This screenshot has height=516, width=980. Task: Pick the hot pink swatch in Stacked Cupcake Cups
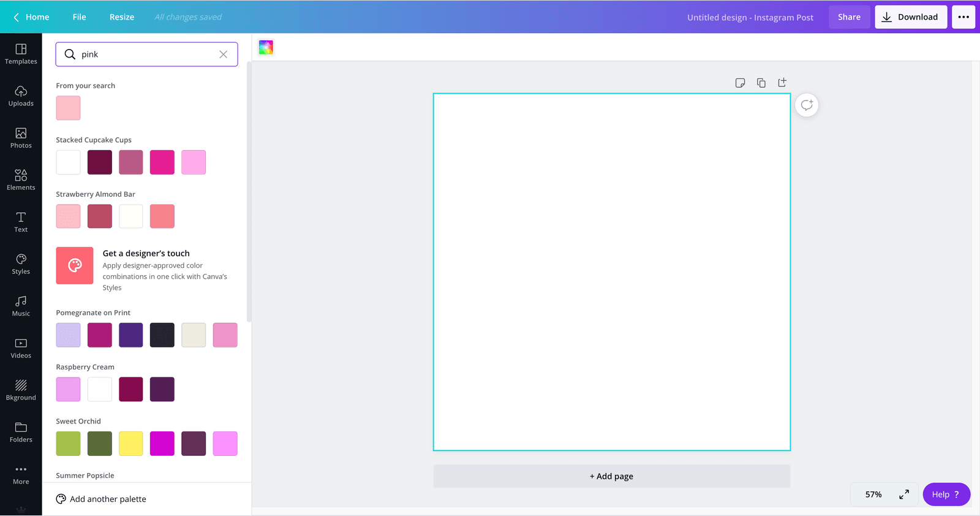click(x=162, y=162)
